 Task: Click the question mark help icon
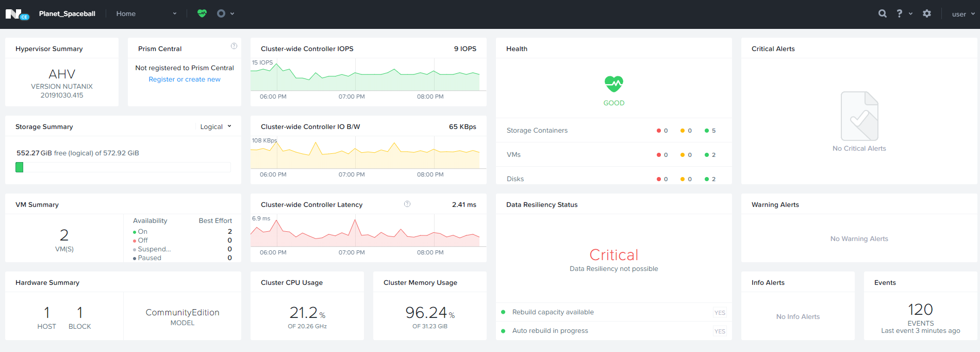[x=900, y=13]
